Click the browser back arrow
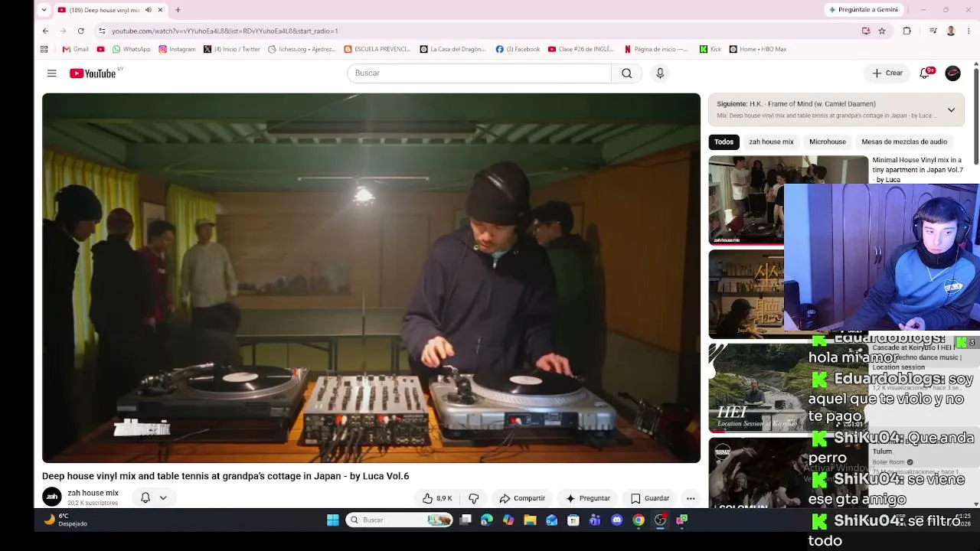Image resolution: width=980 pixels, height=551 pixels. pos(45,31)
